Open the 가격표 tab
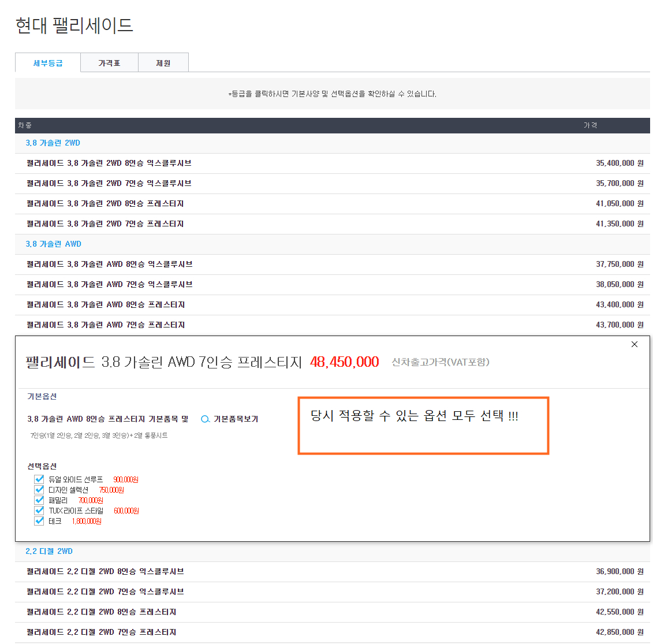The width and height of the screenshot is (653, 644). (x=109, y=63)
